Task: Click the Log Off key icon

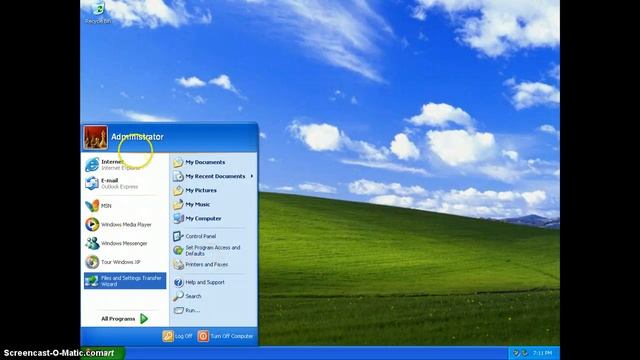Action: point(168,336)
